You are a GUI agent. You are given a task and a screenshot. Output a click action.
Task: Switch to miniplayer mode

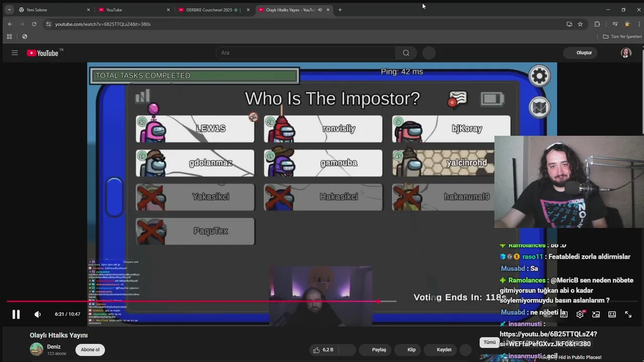(x=596, y=314)
